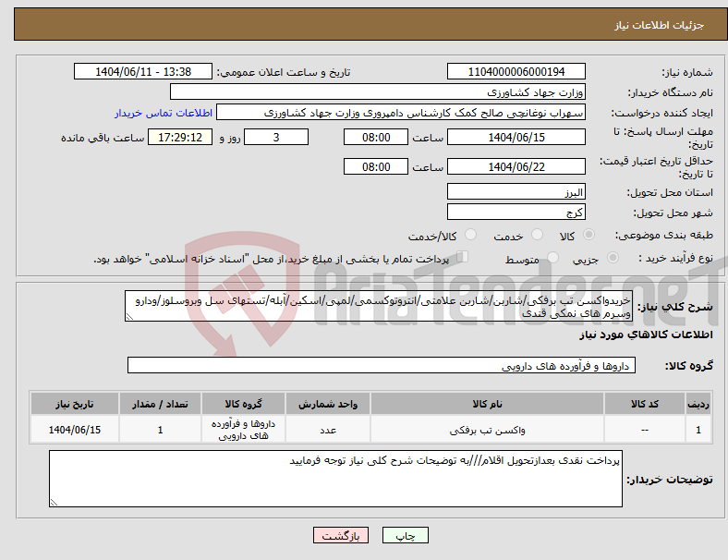728x560 pixels.
Task: Click the need number field 1104000006000194
Action: [516, 71]
